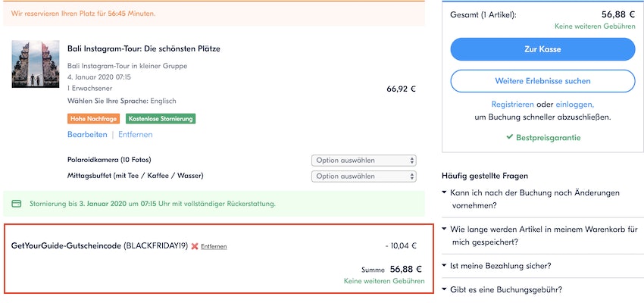Click the refund card icon in green banner
Viewport: 644px width, 303px height.
[x=17, y=204]
